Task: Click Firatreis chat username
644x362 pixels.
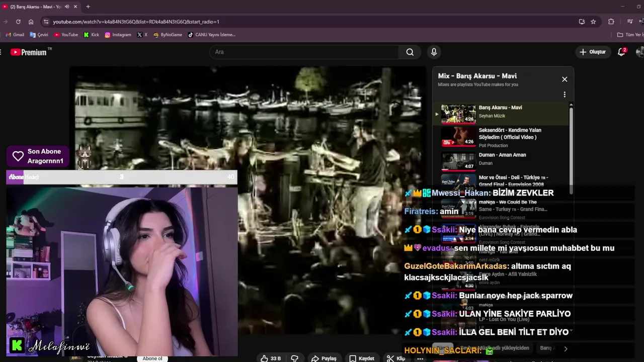Action: [420, 212]
